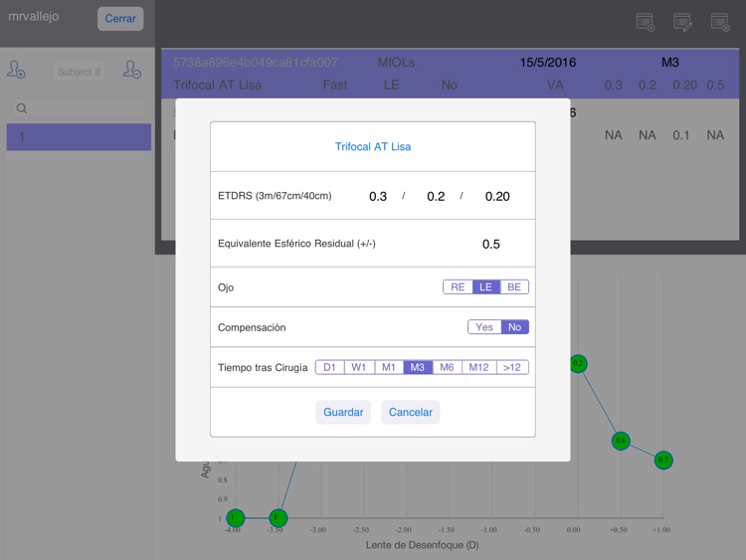Viewport: 746px width, 560px height.
Task: Click the Cerrar button
Action: tap(120, 19)
